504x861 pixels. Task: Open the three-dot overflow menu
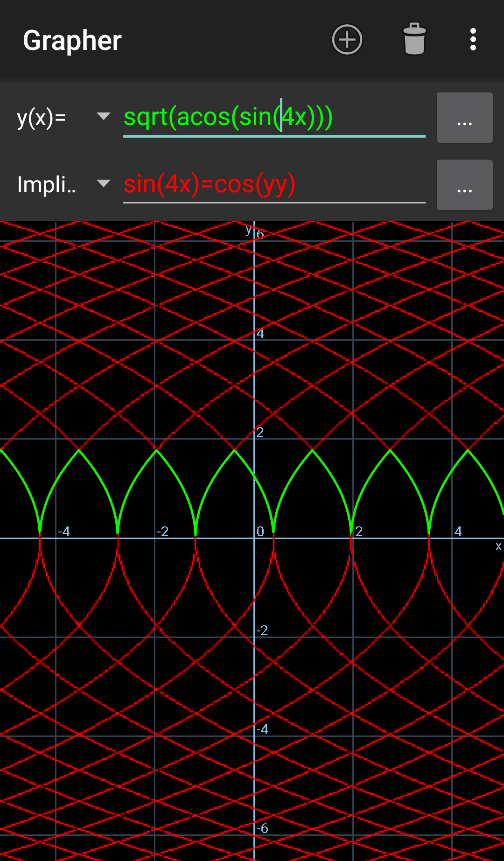click(473, 40)
